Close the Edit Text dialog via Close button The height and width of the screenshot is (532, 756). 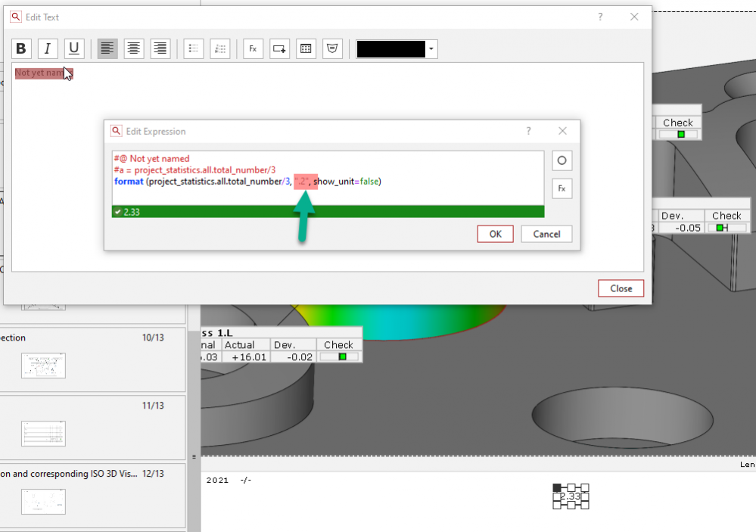click(621, 288)
